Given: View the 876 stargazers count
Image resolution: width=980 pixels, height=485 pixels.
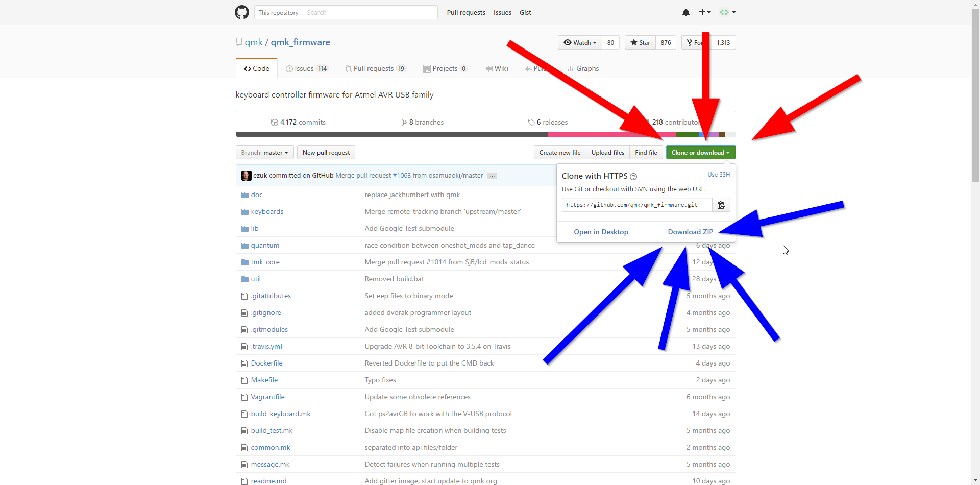Looking at the screenshot, I should [x=666, y=43].
